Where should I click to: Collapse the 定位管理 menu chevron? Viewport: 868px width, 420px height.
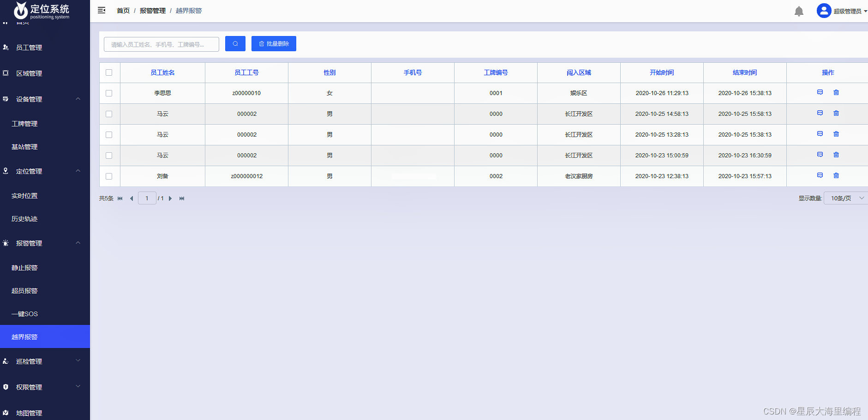pos(78,171)
